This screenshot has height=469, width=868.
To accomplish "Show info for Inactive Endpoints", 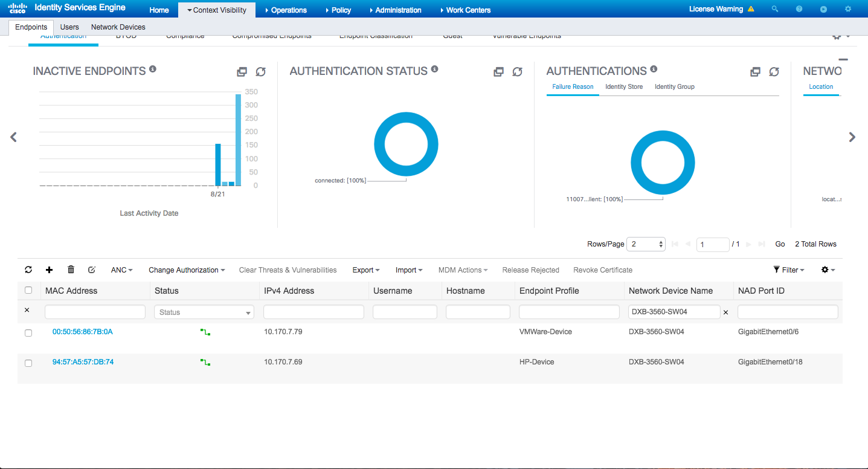I will click(x=153, y=69).
